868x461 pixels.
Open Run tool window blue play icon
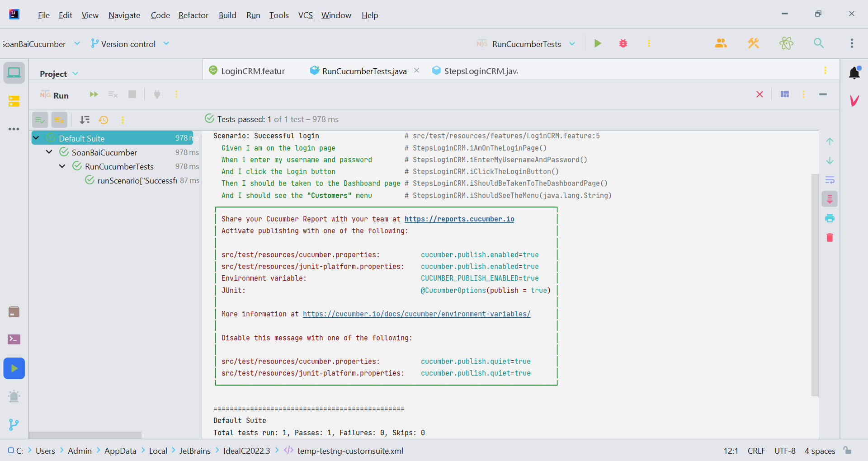[x=14, y=368]
